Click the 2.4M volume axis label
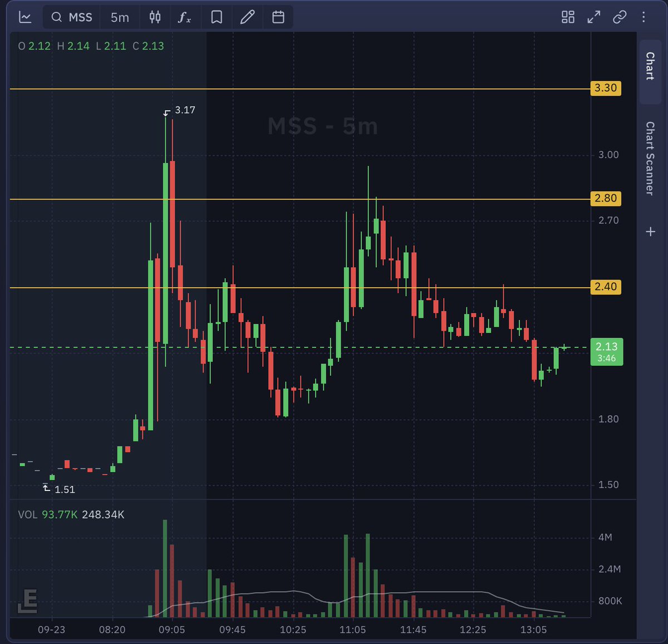This screenshot has height=644, width=668. pyautogui.click(x=610, y=569)
